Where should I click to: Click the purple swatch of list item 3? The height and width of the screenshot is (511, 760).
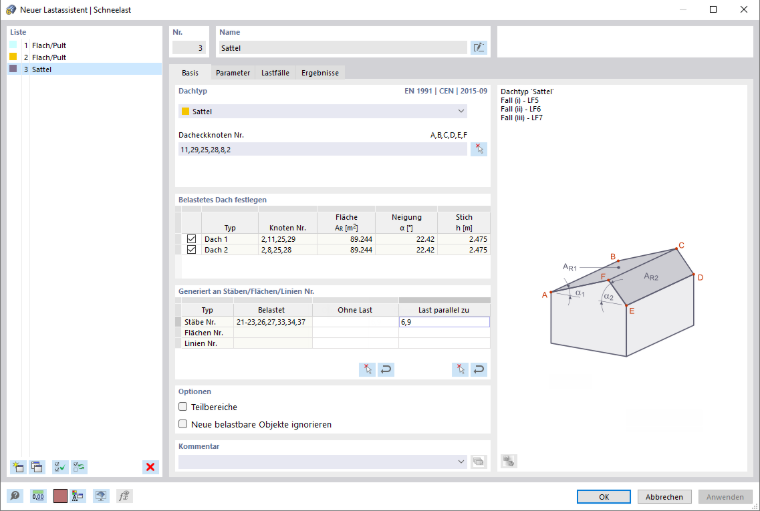coord(13,69)
